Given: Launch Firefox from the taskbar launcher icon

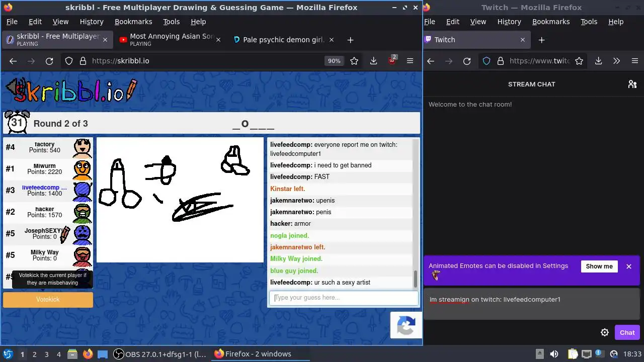Looking at the screenshot, I should pyautogui.click(x=88, y=354).
